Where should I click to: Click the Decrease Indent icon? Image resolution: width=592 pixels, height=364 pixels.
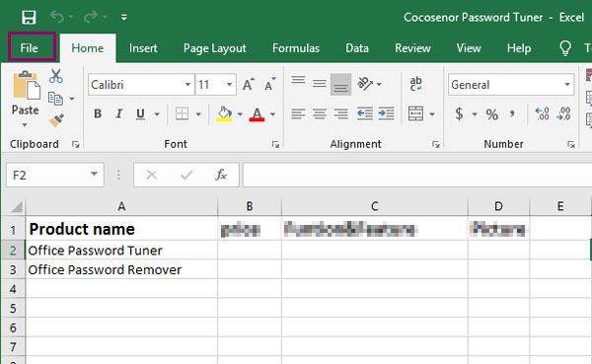(x=365, y=113)
